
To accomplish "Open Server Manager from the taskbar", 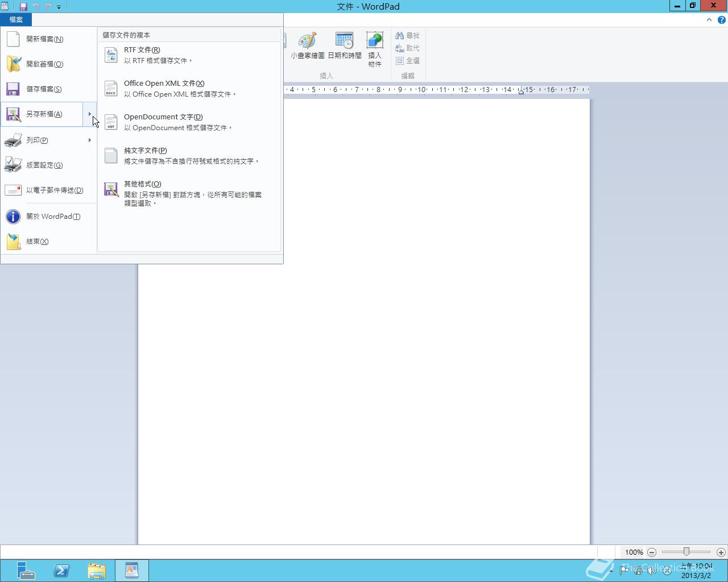I will [26, 571].
